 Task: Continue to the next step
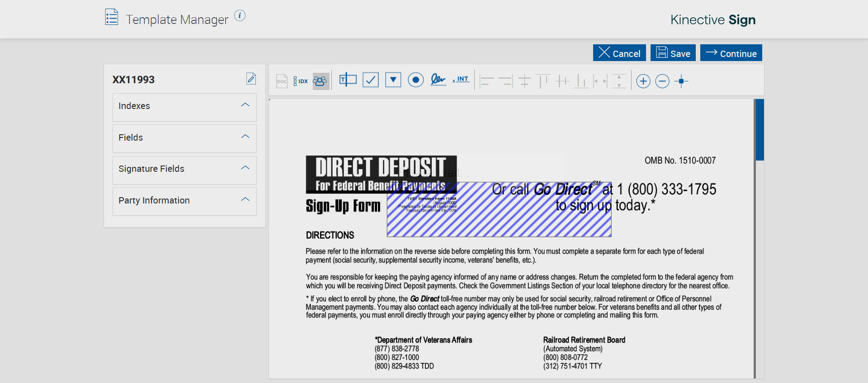point(731,53)
